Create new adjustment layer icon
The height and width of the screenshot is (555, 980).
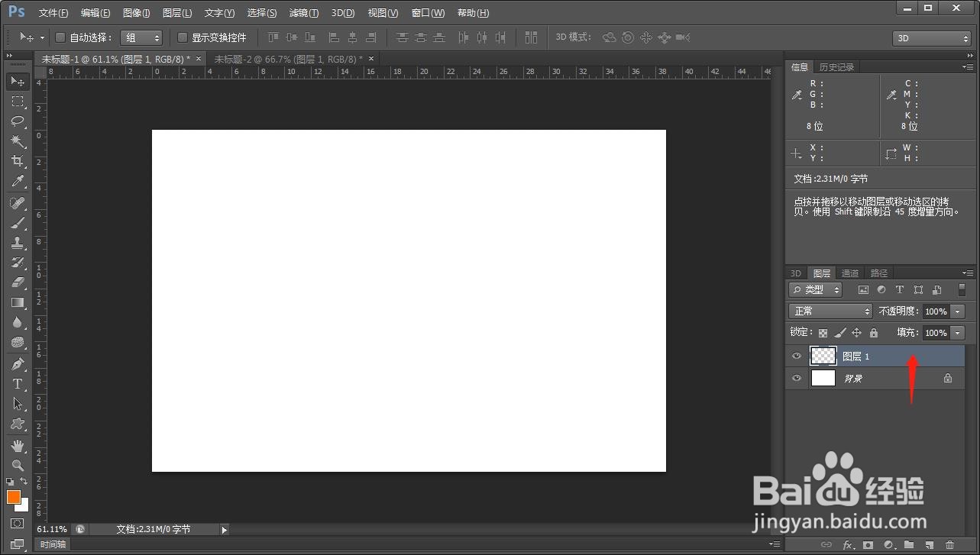888,545
